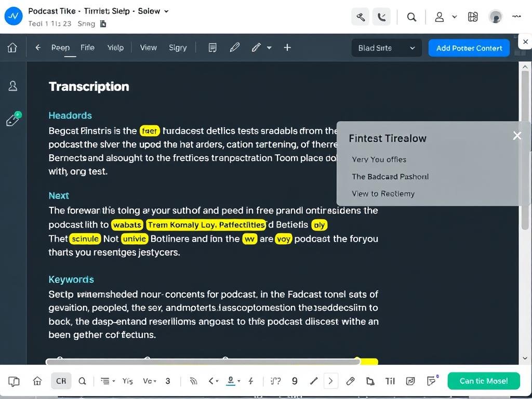Open the person icon in left sidebar
This screenshot has height=399, width=532.
click(13, 86)
